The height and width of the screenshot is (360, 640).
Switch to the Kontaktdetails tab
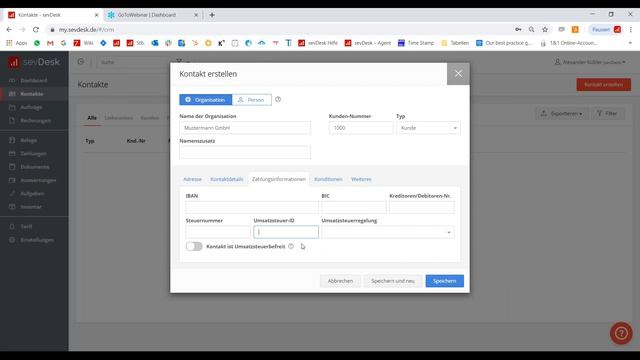tap(227, 179)
